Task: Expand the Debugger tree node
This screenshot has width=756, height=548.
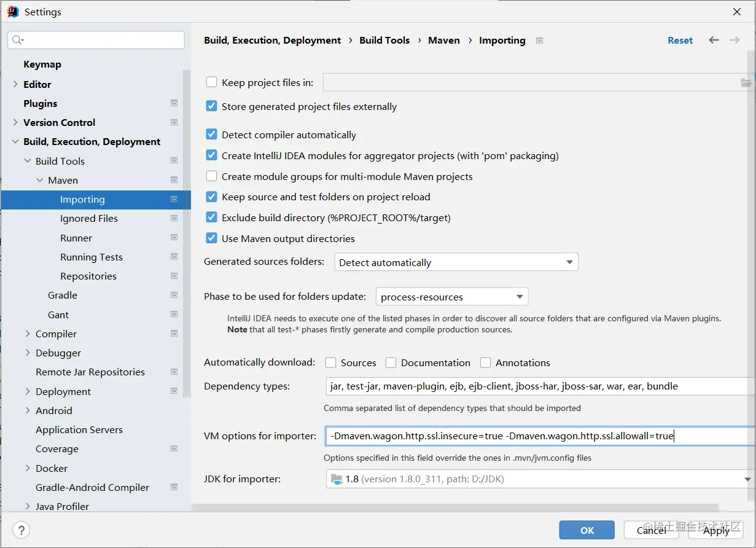Action: pyautogui.click(x=28, y=353)
